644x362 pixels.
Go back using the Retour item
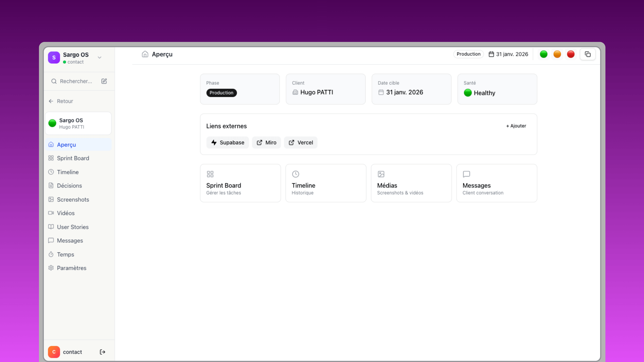[65, 101]
